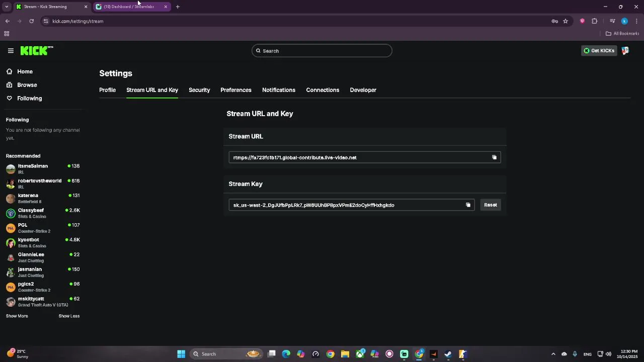
Task: Switch to the Security tab
Action: (199, 90)
